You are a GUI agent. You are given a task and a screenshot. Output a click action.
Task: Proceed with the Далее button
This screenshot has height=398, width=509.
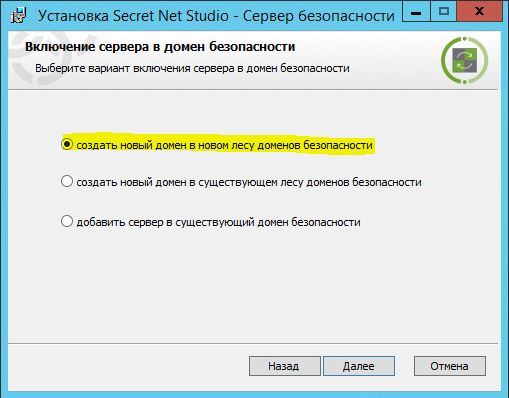[359, 366]
